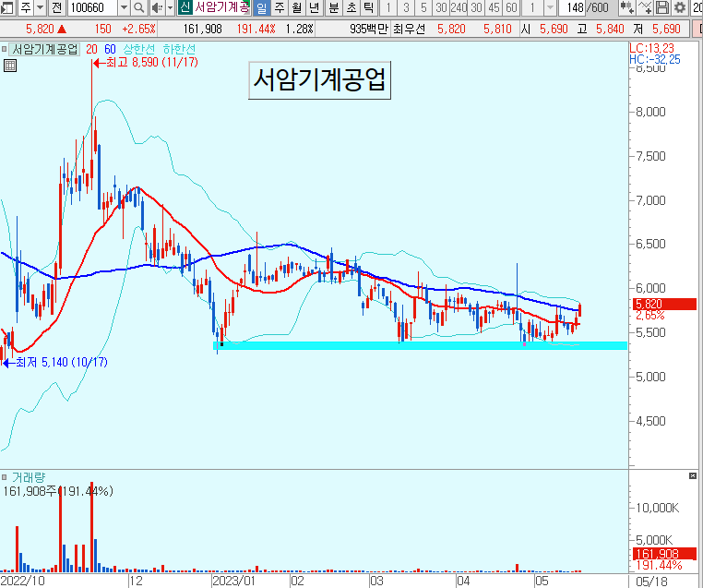
Task: Select the 월 monthly chart tab
Action: (296, 7)
